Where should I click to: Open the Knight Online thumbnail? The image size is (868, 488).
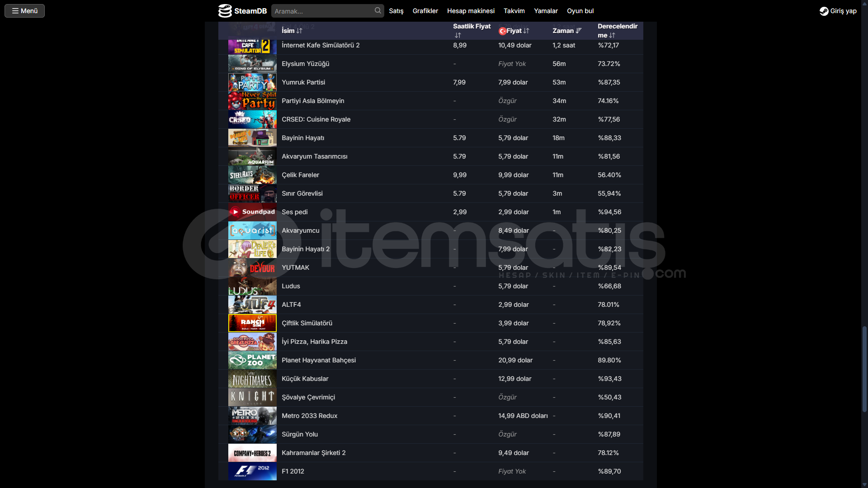point(252,397)
